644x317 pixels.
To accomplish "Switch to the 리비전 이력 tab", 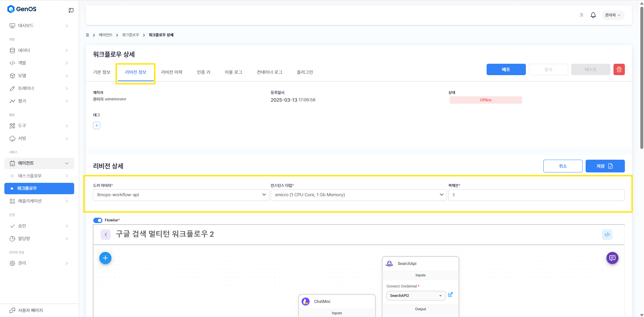I will tap(171, 72).
